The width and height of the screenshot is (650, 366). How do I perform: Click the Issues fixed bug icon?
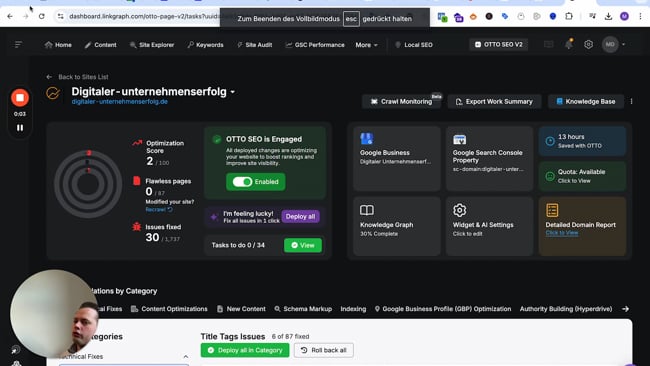coord(136,227)
